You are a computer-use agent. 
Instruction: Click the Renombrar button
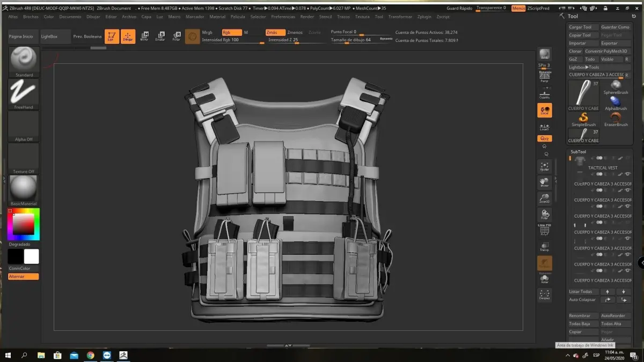582,316
